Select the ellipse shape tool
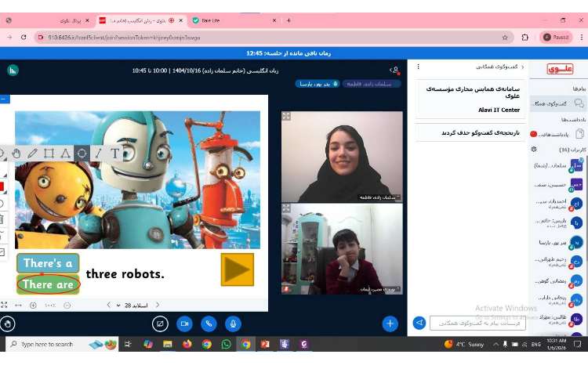Viewport: 588px width, 376px height. (82, 154)
